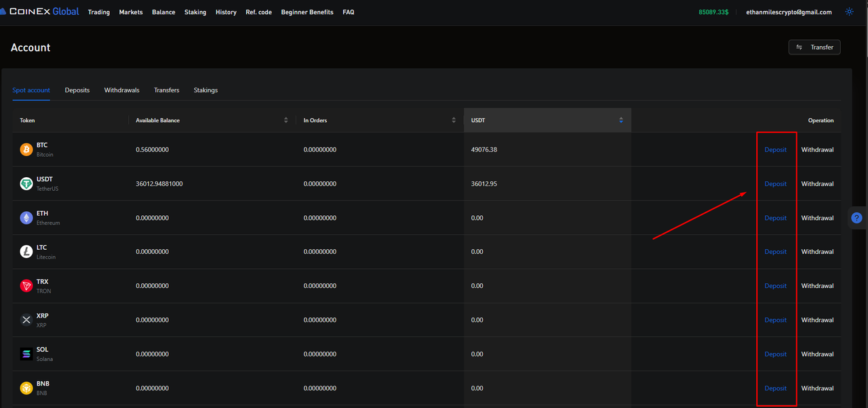Select the Spot account tab
Screen dimensions: 868x408
pyautogui.click(x=31, y=90)
